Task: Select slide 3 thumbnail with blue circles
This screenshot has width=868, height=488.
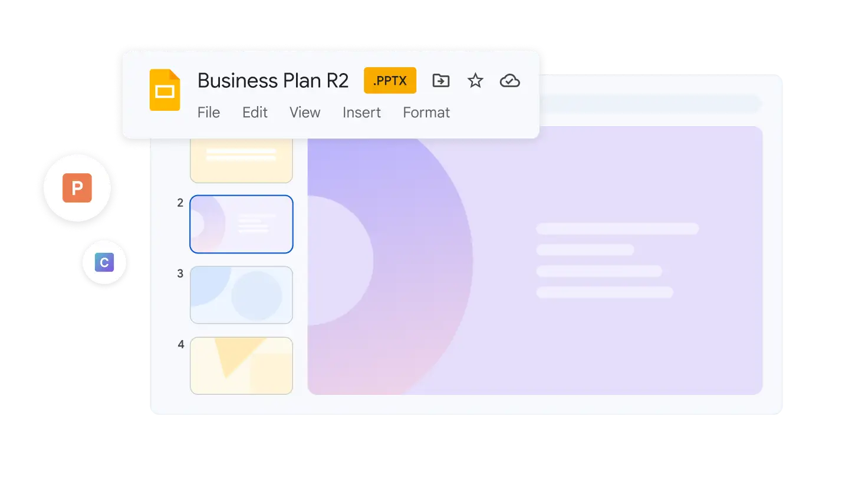Action: pyautogui.click(x=241, y=295)
